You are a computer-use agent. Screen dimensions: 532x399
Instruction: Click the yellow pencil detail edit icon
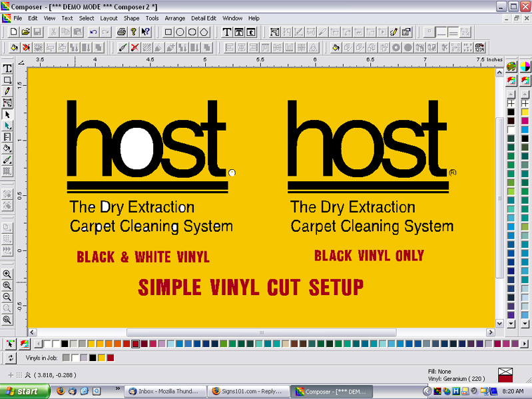click(x=394, y=32)
